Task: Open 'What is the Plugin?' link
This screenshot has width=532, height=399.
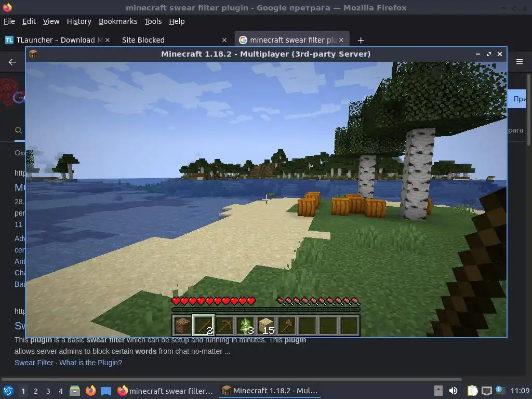Action: click(90, 363)
